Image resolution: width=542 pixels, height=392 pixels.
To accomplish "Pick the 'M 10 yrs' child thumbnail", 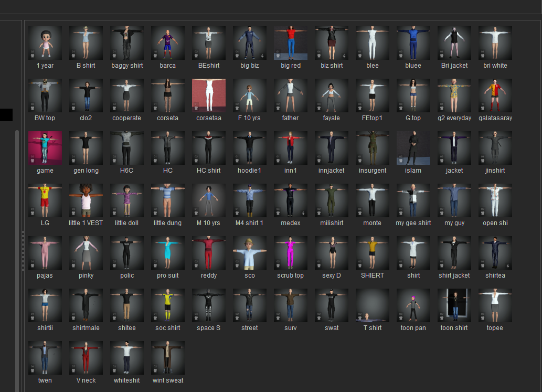I will point(209,200).
